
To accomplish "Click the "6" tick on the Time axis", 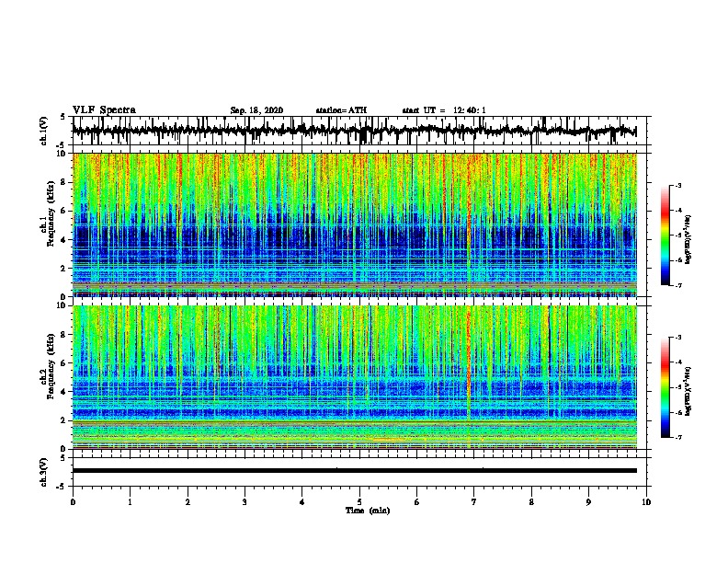I will [417, 502].
